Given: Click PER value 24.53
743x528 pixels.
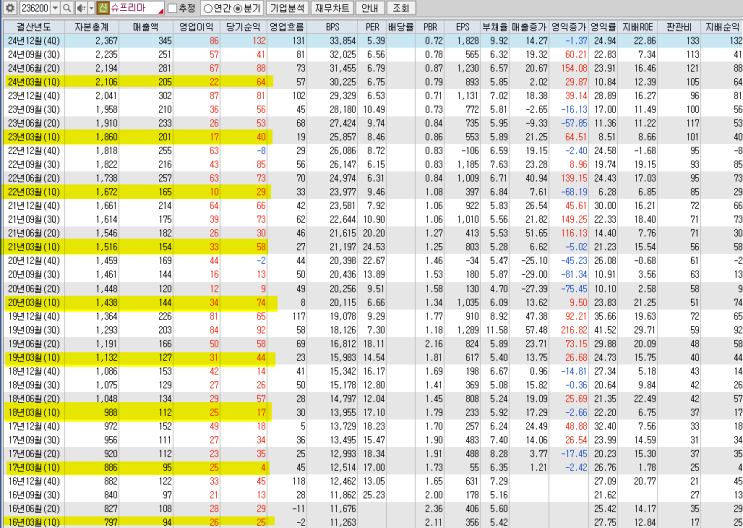Looking at the screenshot, I should click(374, 247).
